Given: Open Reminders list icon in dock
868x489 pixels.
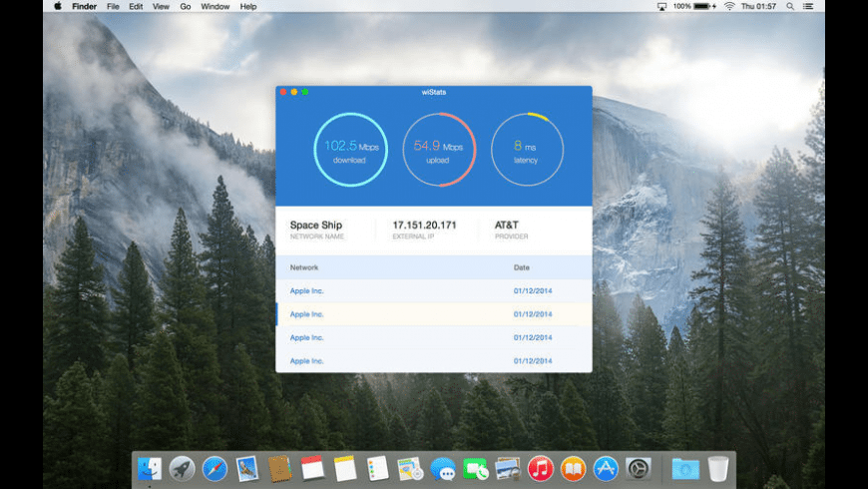Looking at the screenshot, I should pos(377,468).
